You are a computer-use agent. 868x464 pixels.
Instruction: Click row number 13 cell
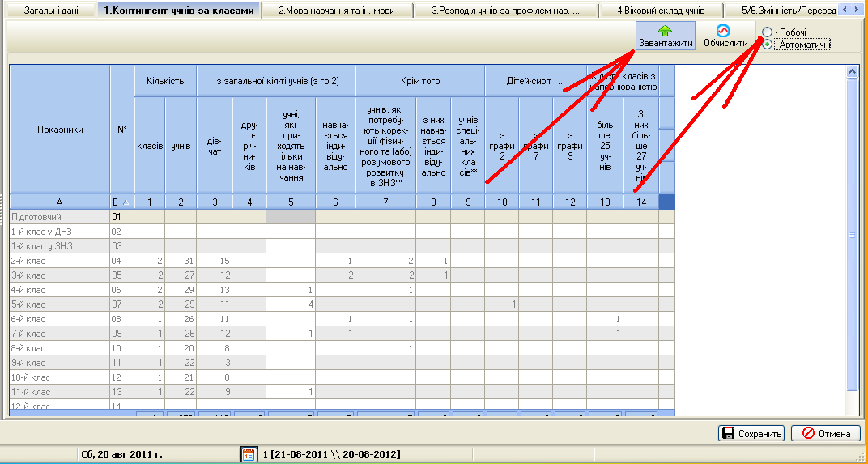(x=122, y=392)
